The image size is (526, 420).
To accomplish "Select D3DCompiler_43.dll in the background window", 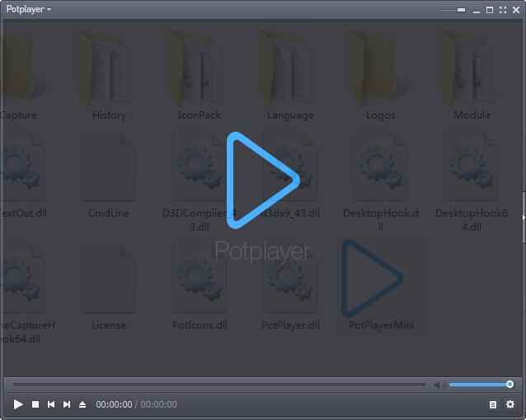I will click(x=200, y=182).
